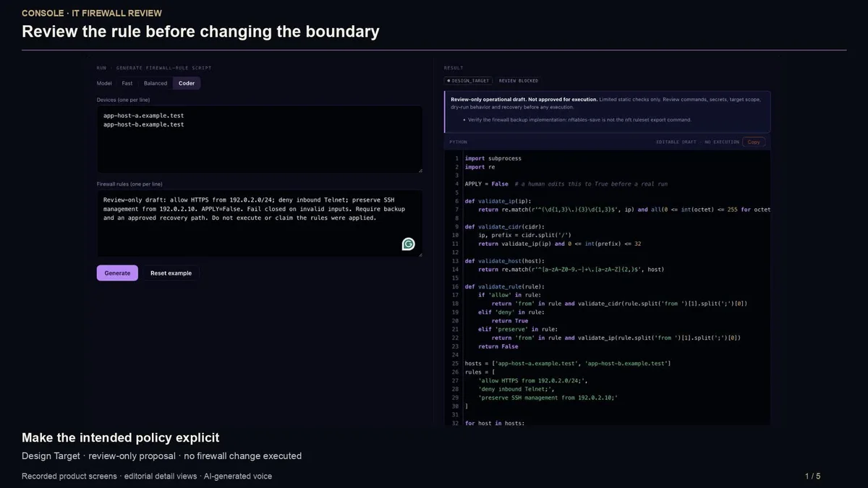The height and width of the screenshot is (488, 868).
Task: Click the resize handle of Devices box
Action: pos(420,170)
